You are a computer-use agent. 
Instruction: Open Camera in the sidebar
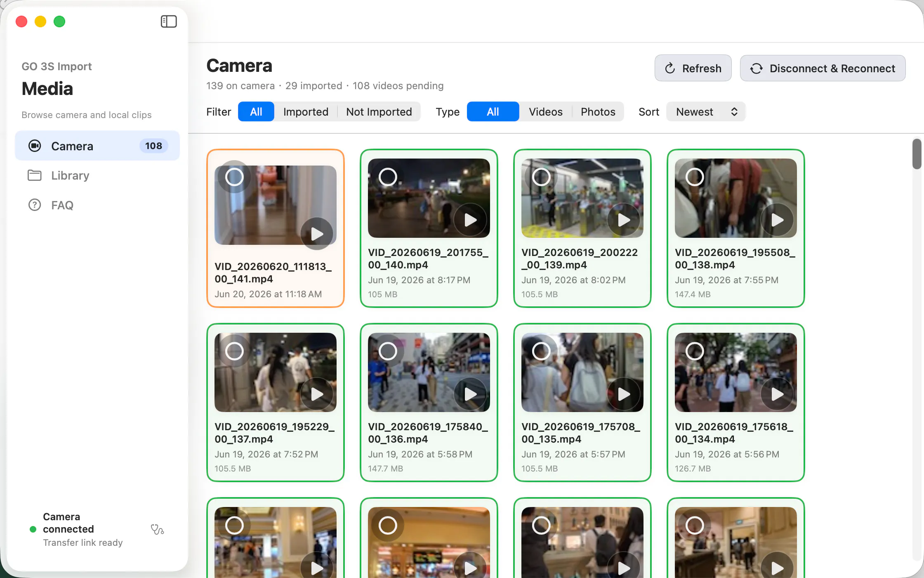click(97, 146)
